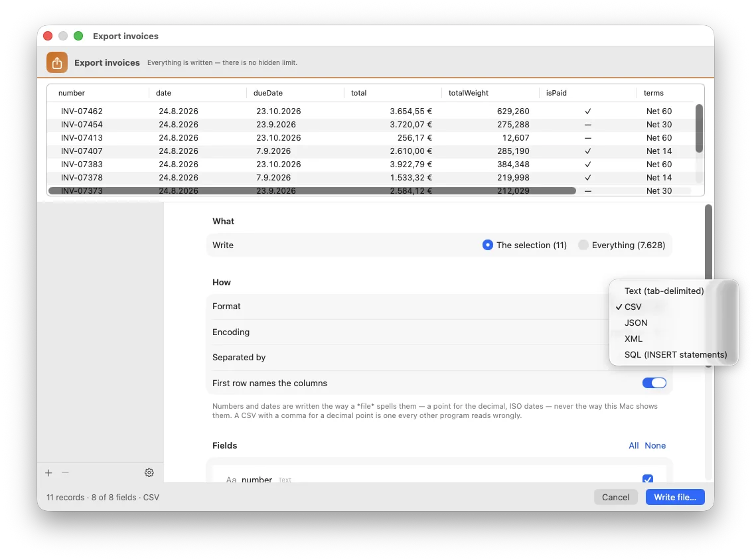
Task: Sort by the number column header
Action: pos(98,94)
